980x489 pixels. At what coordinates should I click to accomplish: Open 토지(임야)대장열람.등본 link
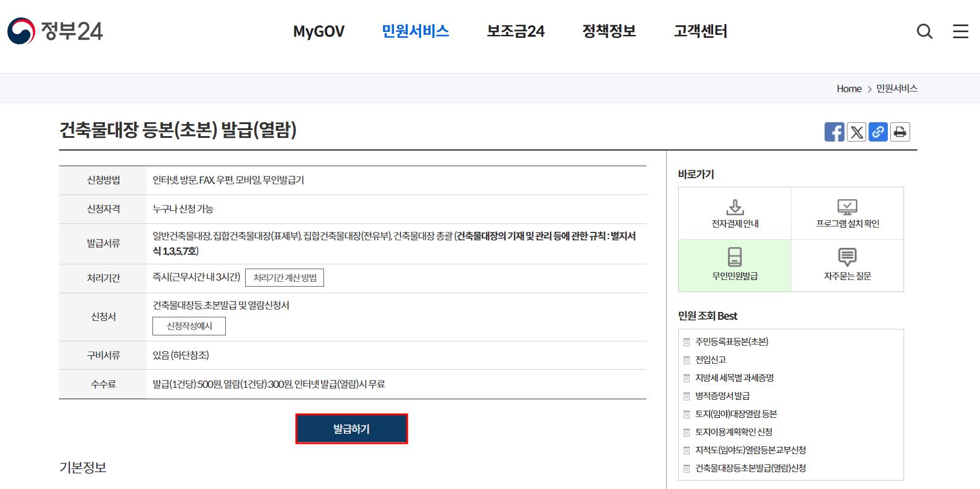coord(736,414)
